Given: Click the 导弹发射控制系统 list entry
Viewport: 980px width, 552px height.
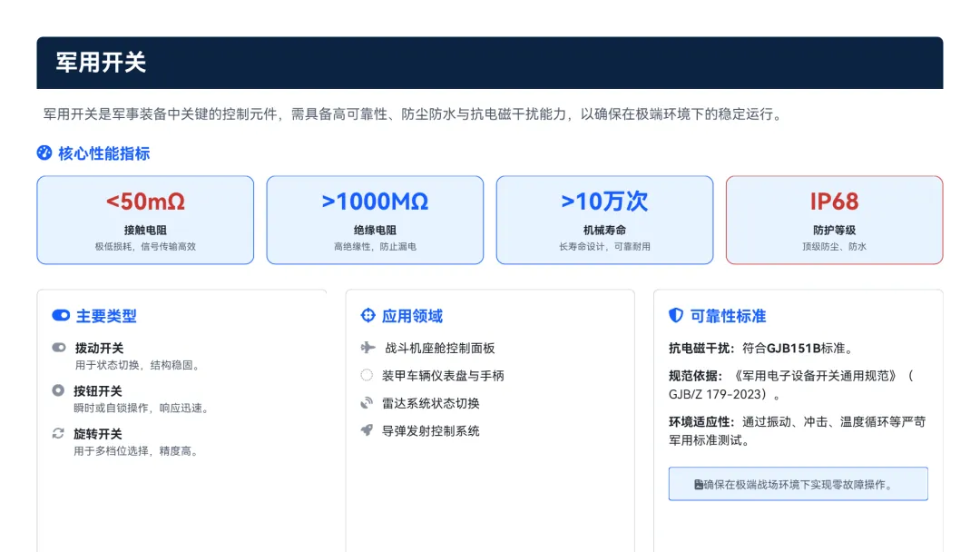Looking at the screenshot, I should point(431,430).
